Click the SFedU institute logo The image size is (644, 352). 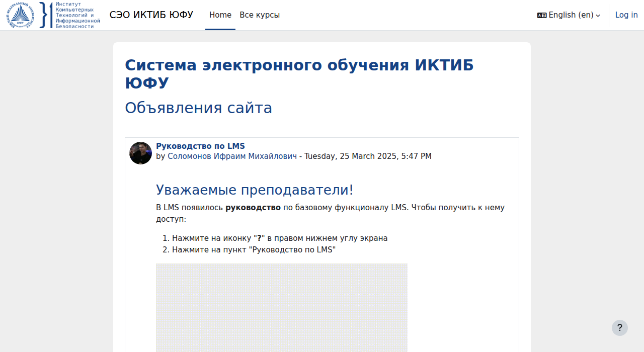click(x=53, y=15)
